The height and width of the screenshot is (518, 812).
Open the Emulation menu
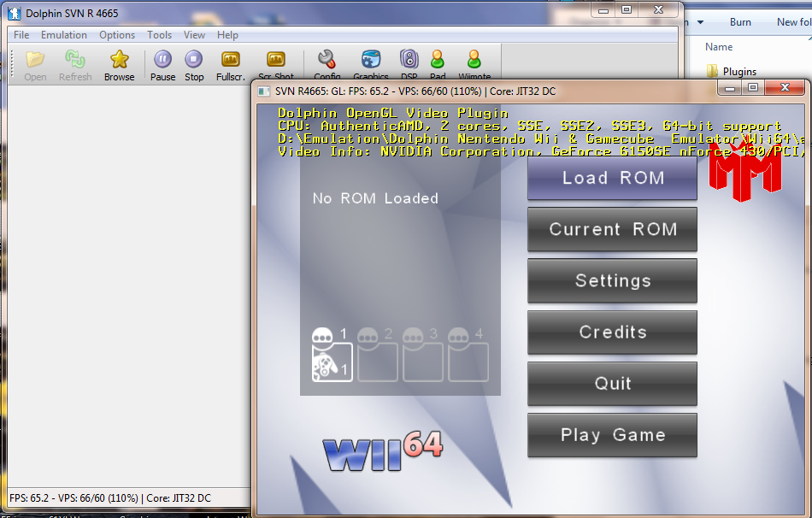pos(64,35)
